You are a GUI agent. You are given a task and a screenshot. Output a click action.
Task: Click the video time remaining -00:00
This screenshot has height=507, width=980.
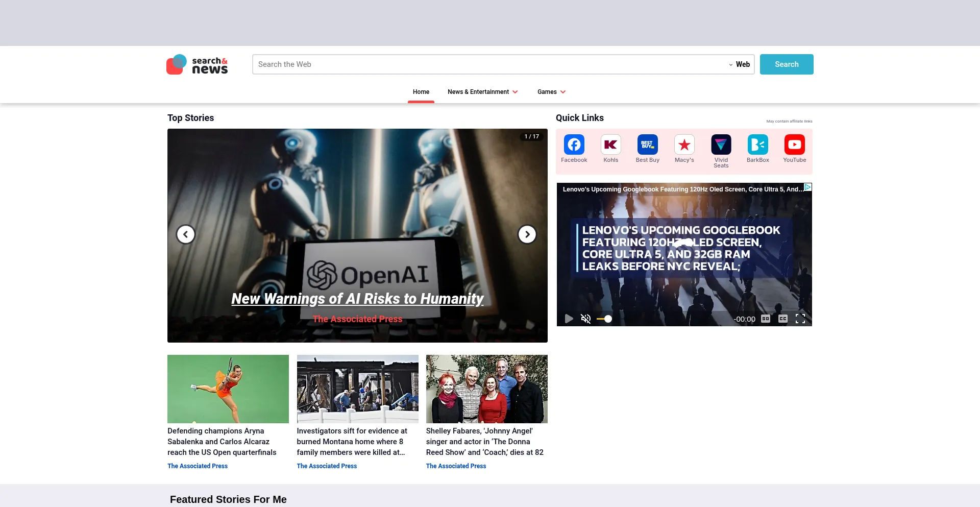coord(744,319)
